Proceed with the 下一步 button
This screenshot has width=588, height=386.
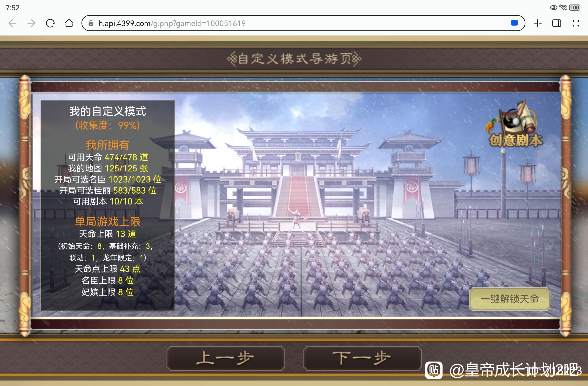click(362, 358)
